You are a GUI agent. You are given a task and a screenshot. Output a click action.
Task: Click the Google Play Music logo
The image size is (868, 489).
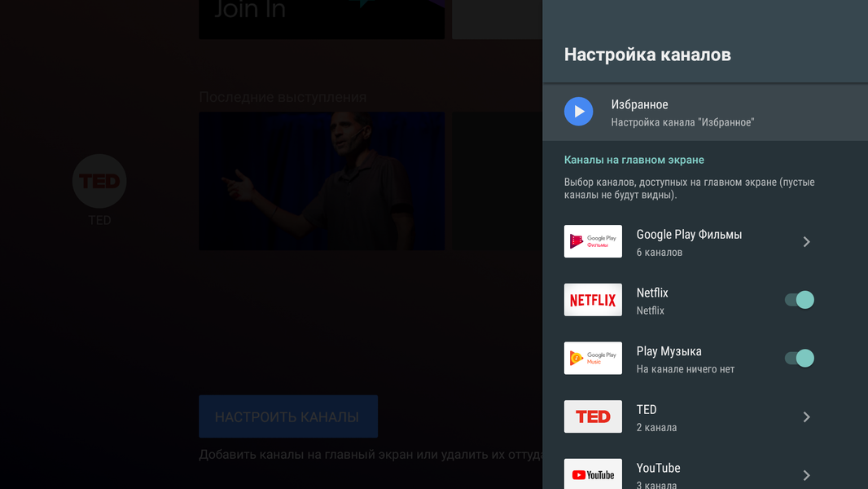tap(593, 358)
